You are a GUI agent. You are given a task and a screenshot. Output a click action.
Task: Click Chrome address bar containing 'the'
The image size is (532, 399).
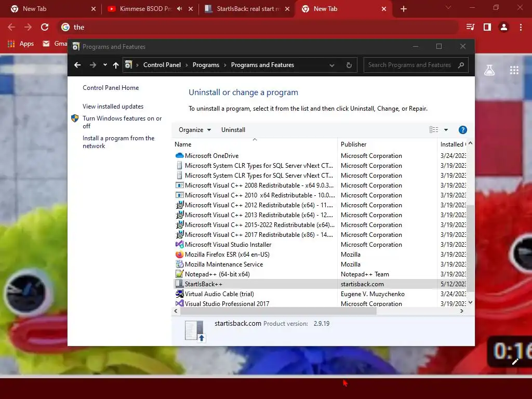258,27
